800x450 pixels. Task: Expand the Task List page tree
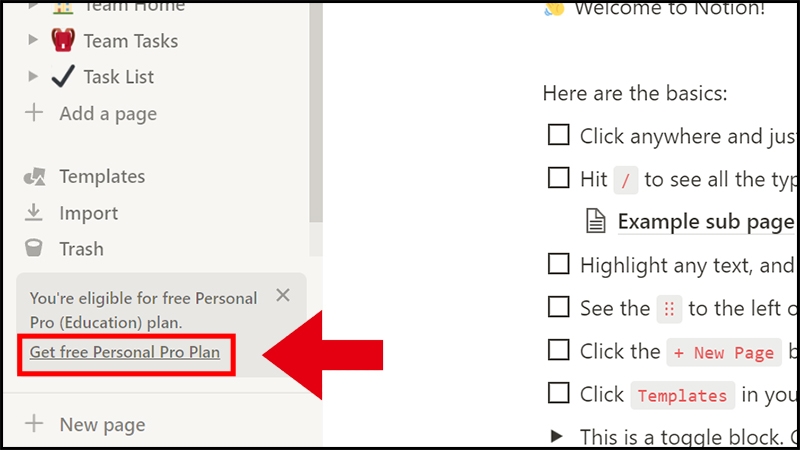click(x=33, y=77)
